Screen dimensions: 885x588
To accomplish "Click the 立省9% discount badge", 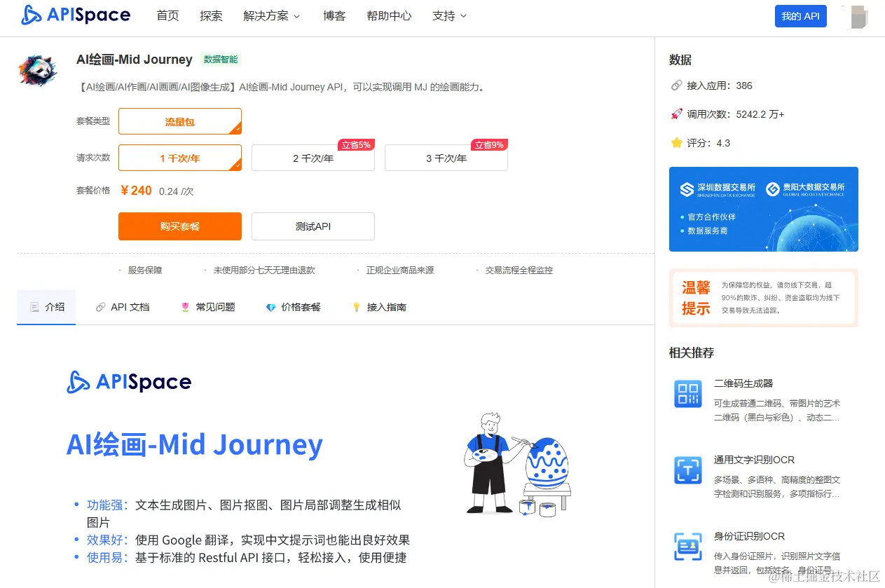I will coord(489,145).
